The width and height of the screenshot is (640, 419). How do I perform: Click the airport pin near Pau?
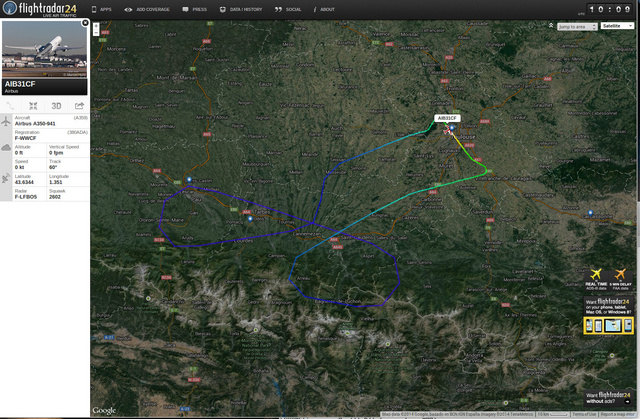189,180
